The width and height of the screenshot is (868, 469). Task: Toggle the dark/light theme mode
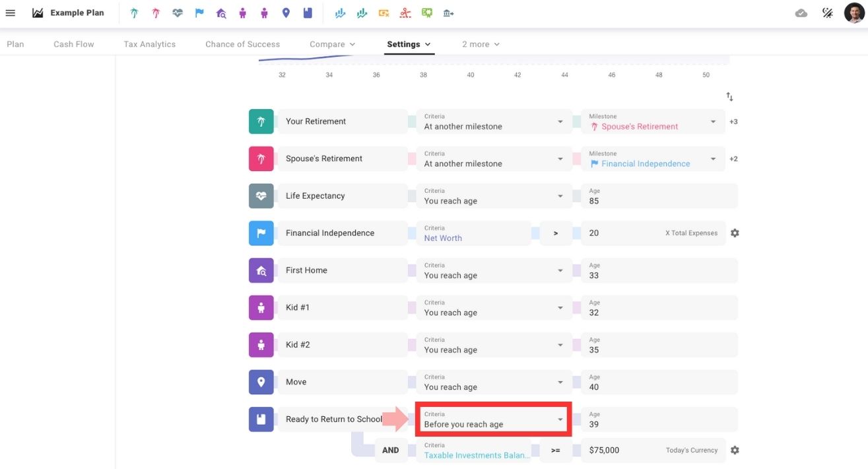[x=828, y=13]
